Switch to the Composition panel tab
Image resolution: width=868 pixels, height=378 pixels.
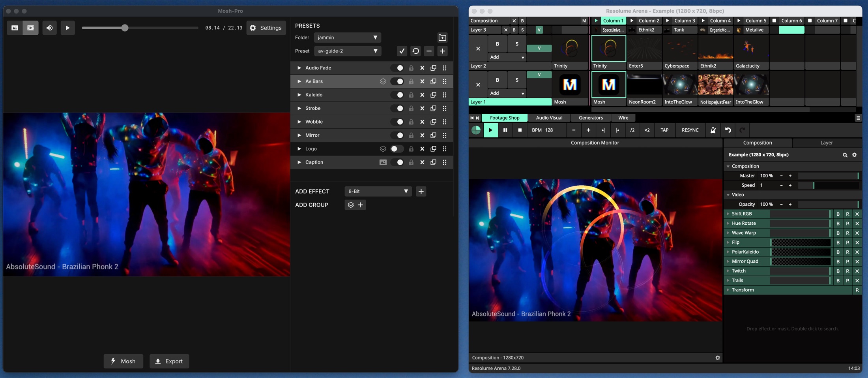click(758, 143)
